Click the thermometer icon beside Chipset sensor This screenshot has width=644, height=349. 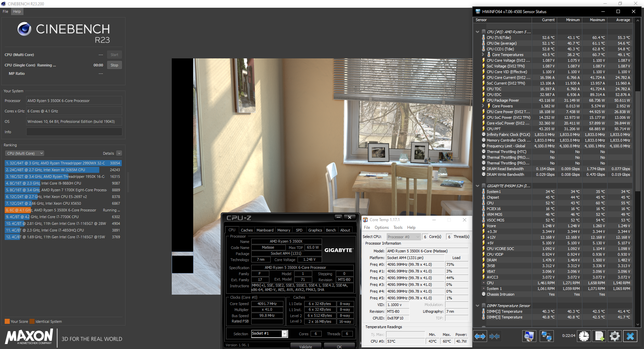tap(483, 197)
